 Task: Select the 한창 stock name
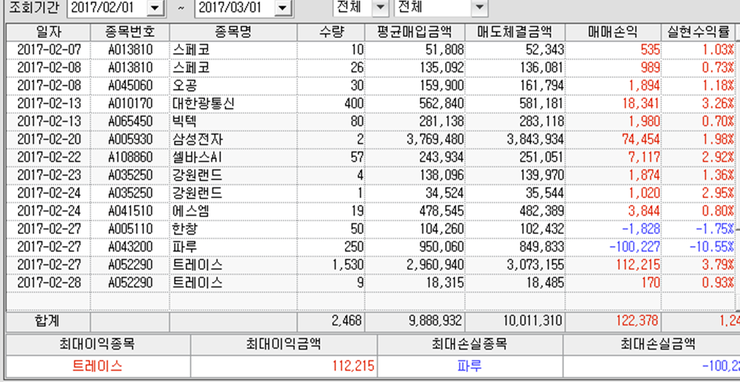click(185, 229)
